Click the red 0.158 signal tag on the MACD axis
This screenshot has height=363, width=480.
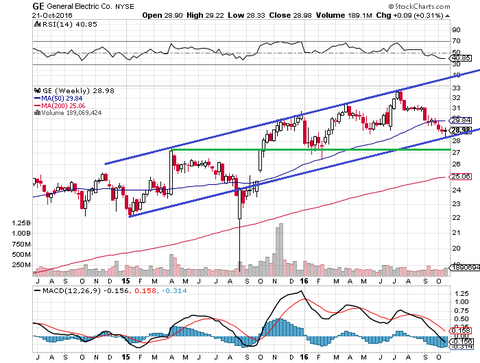pos(461,331)
